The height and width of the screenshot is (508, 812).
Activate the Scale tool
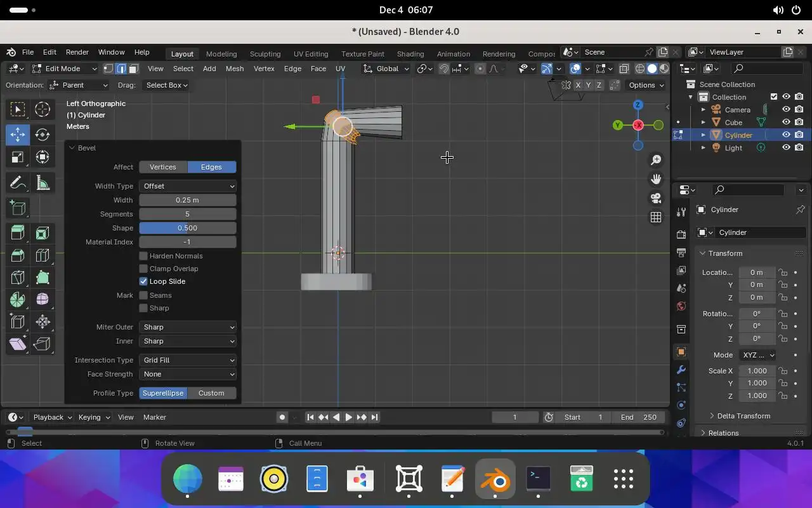click(18, 157)
